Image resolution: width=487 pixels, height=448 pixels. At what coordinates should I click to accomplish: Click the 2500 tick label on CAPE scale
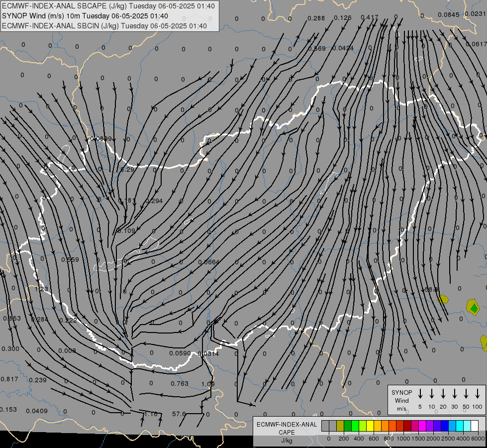[448, 439]
